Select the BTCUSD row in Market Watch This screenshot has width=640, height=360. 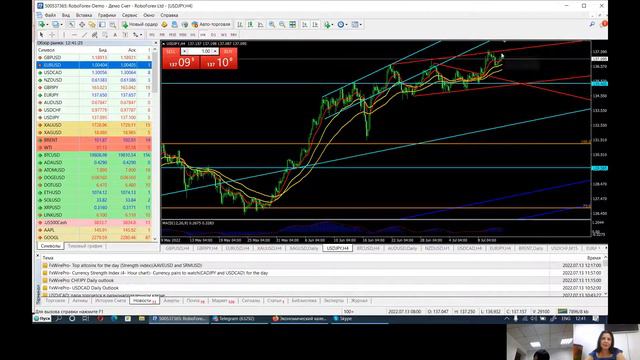click(94, 155)
